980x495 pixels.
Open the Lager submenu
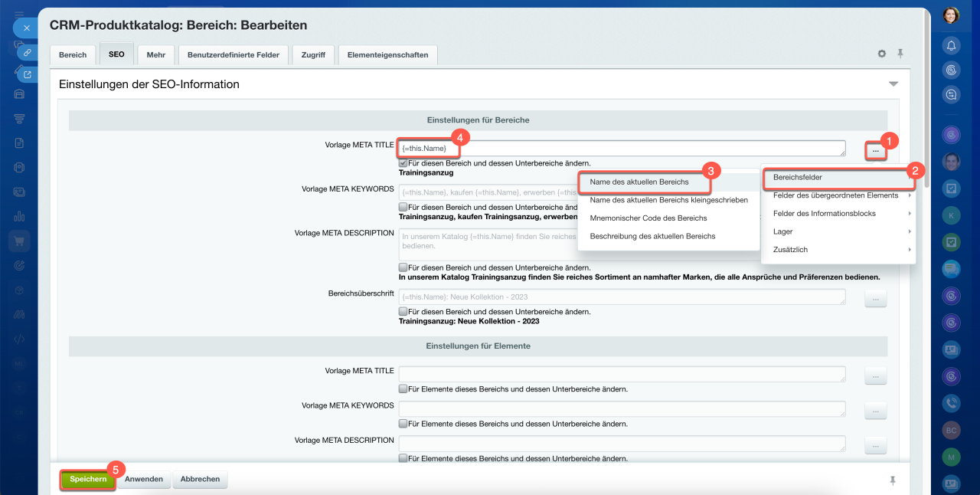tap(838, 231)
